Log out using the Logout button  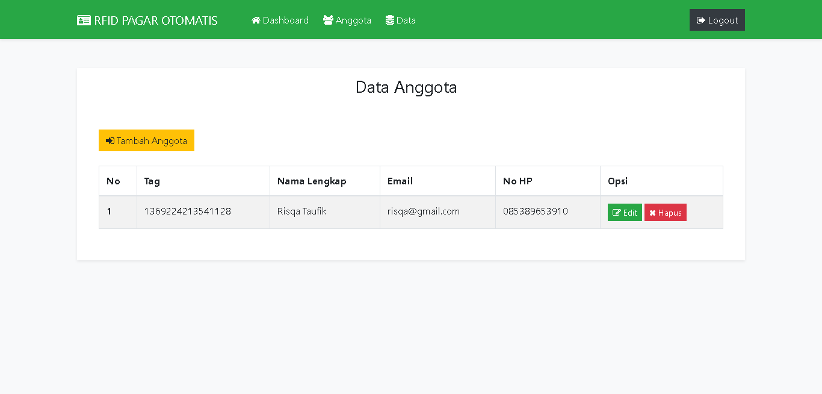point(717,20)
